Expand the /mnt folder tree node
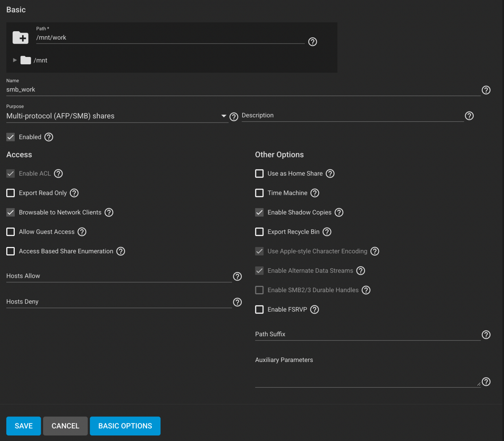 click(x=15, y=60)
